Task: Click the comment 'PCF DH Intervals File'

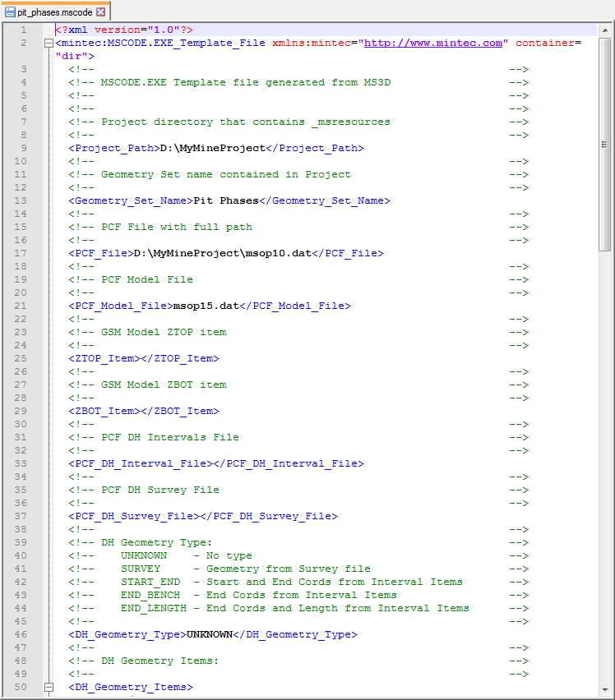Action: (170, 437)
